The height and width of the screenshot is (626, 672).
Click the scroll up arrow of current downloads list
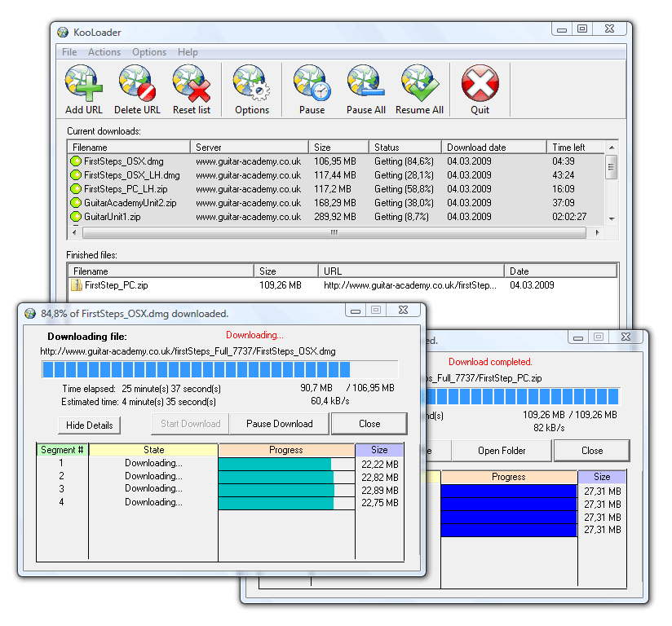tap(612, 148)
